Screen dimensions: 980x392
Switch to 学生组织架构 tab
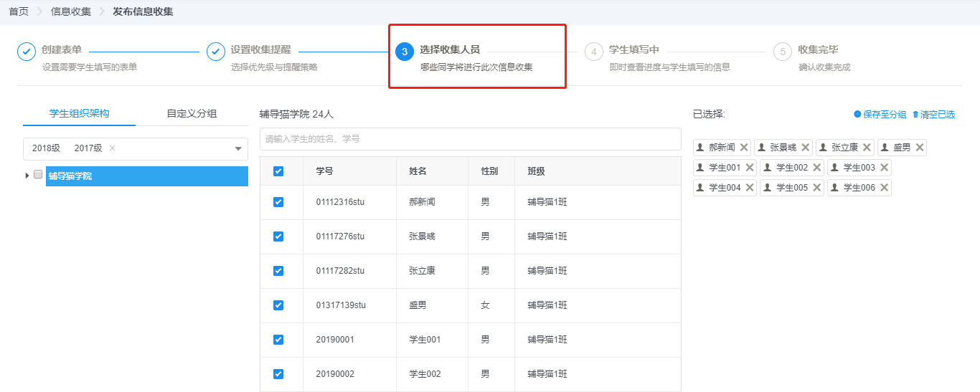pyautogui.click(x=80, y=114)
